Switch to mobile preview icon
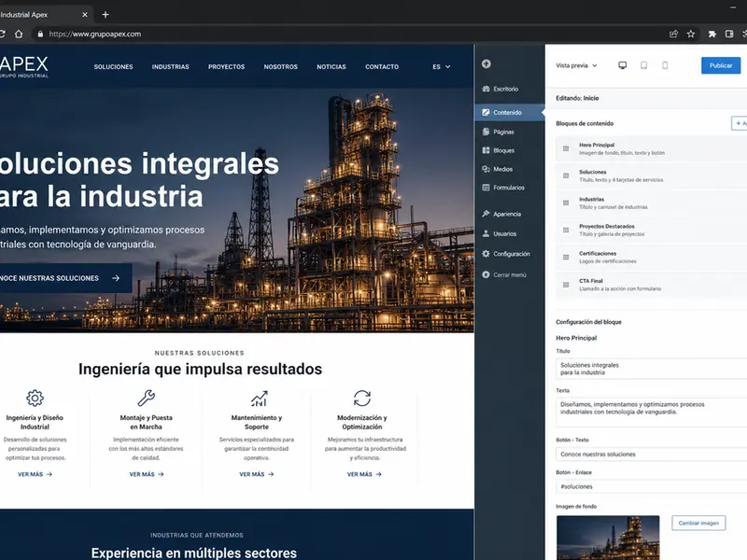Viewport: 747px width, 560px height. 665,65
